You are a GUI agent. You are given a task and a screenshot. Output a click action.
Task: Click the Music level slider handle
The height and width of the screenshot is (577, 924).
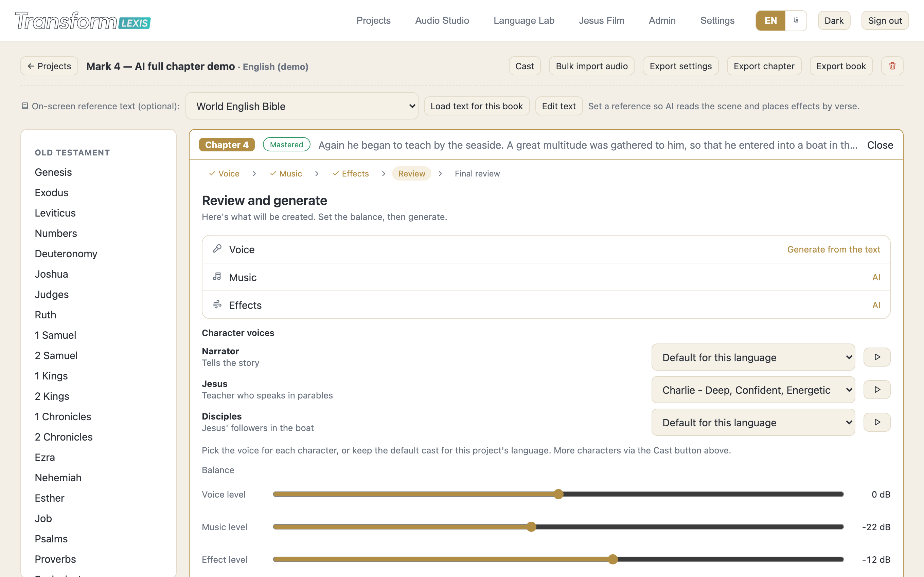[531, 527]
